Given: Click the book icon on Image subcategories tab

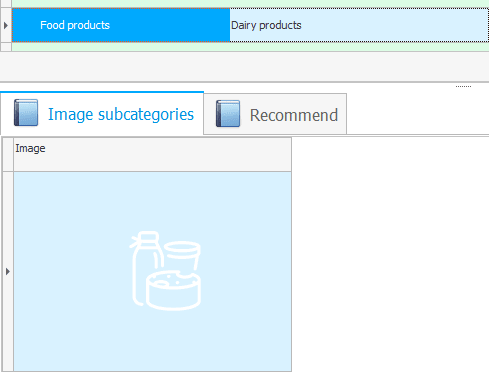Looking at the screenshot, I should (x=26, y=113).
